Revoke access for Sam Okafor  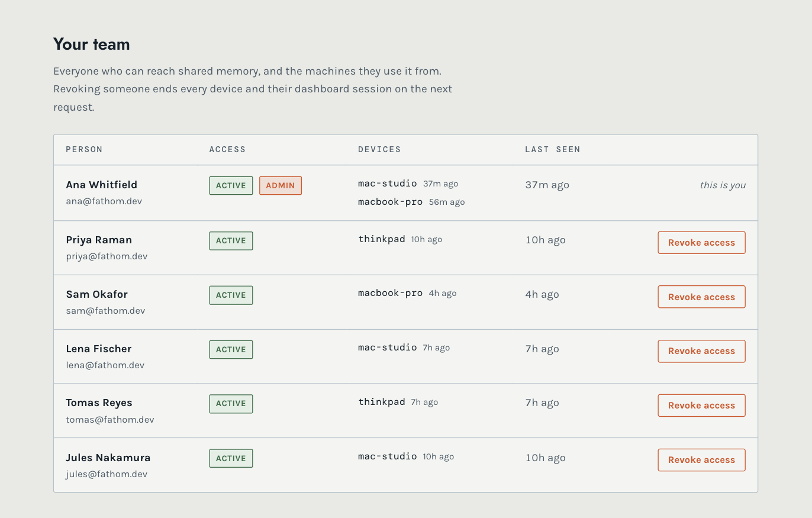click(x=701, y=297)
